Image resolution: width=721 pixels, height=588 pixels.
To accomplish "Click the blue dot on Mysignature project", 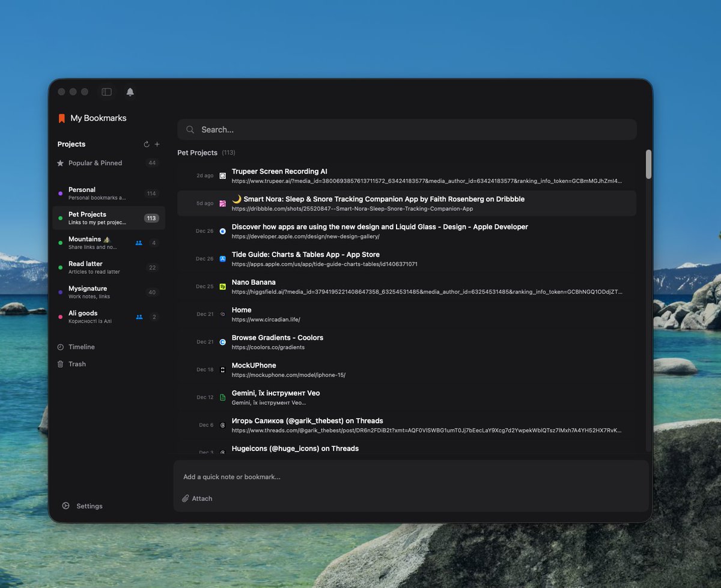I will tap(60, 292).
